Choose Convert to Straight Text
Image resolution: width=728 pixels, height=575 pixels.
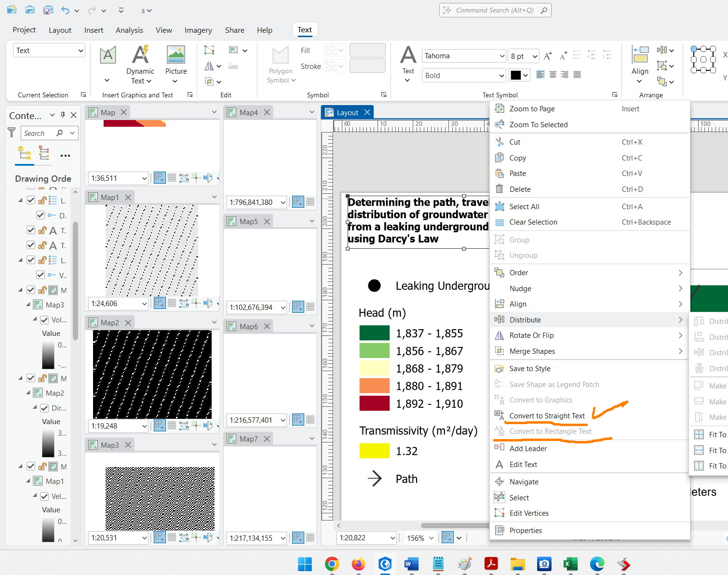coord(547,415)
